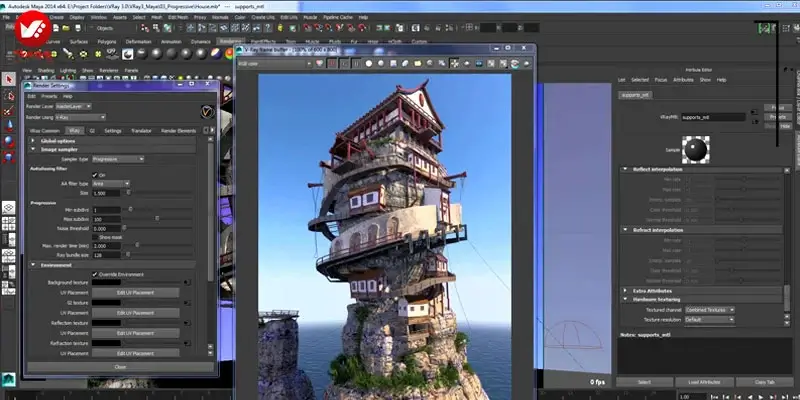Click the Hide button in Attribute Editor
The width and height of the screenshot is (800, 400).
(x=785, y=126)
